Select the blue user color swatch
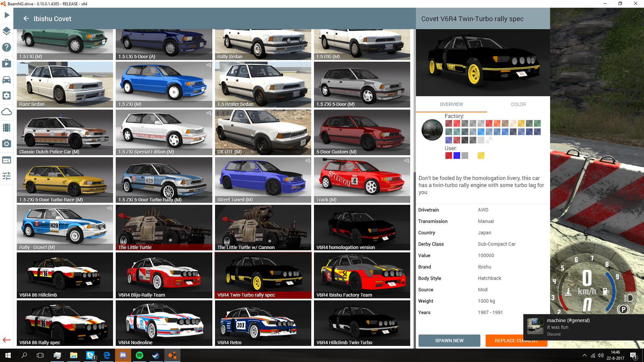The image size is (644, 362). [x=457, y=156]
